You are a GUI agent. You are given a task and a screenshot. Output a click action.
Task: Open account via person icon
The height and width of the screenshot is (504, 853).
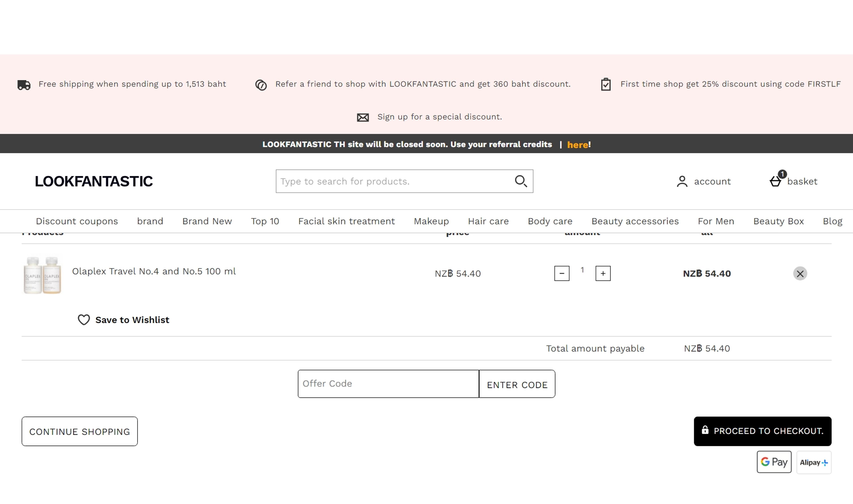pyautogui.click(x=682, y=181)
